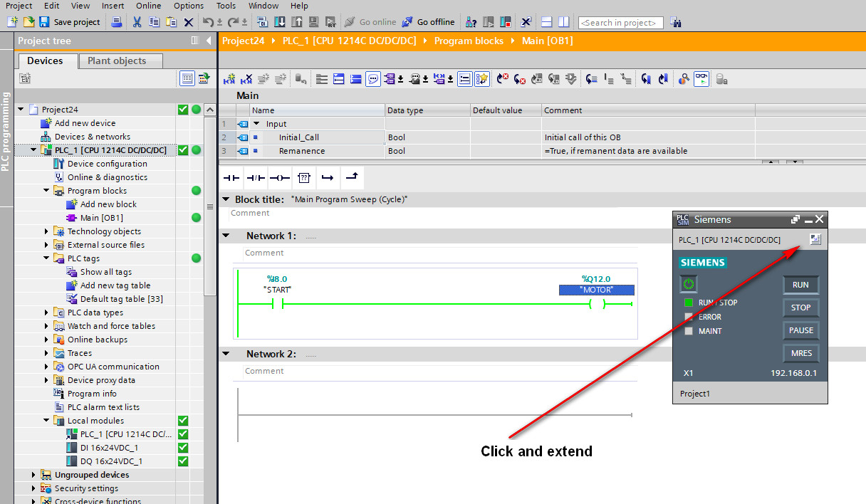The height and width of the screenshot is (504, 866).
Task: Click the Start simulation icon
Action: (x=313, y=22)
